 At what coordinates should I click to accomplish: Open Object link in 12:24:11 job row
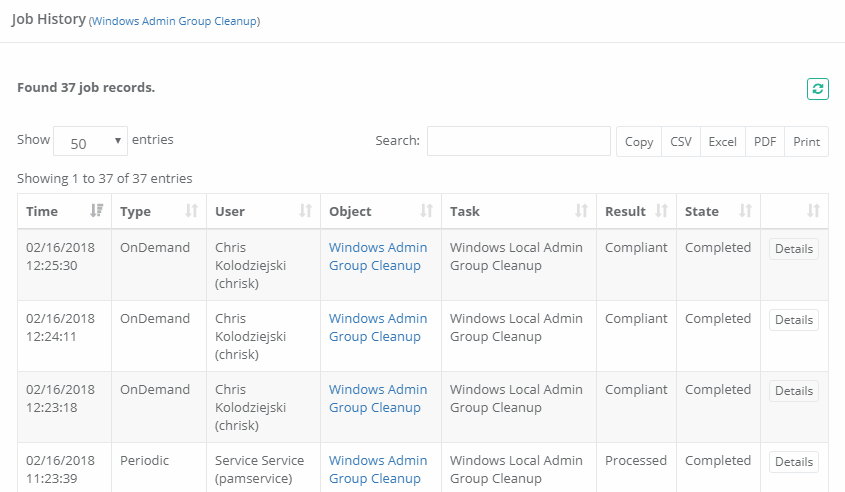(x=377, y=327)
